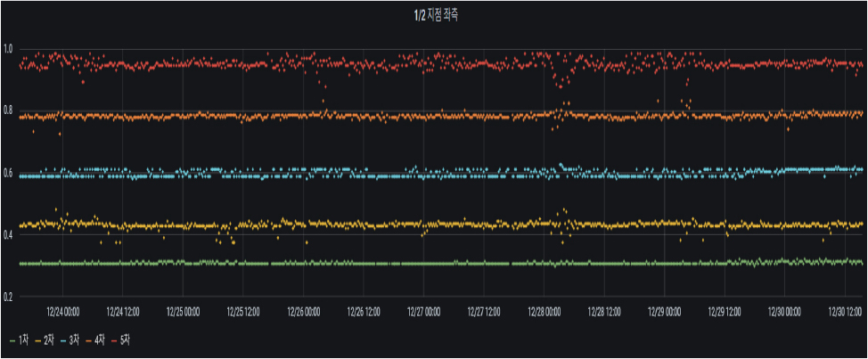Click the green 1차 legend color swatch
The height and width of the screenshot is (359, 868).
click(12, 340)
